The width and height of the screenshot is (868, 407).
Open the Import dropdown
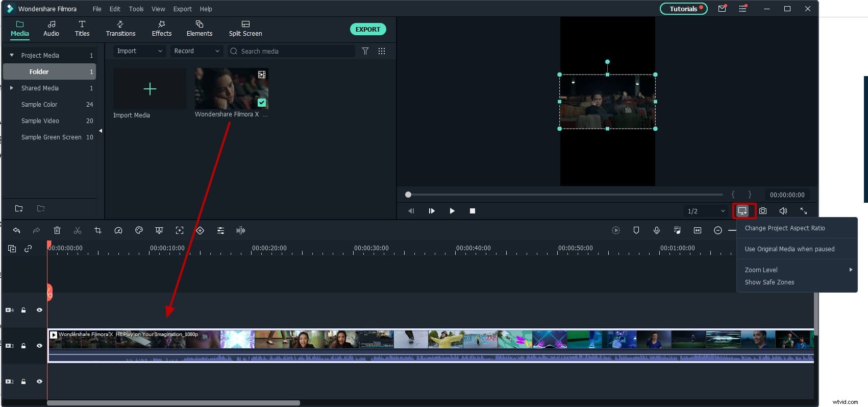pos(139,51)
